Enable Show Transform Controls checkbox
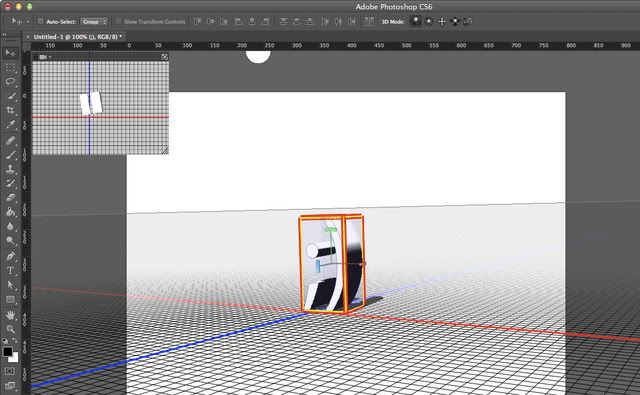 pos(118,21)
